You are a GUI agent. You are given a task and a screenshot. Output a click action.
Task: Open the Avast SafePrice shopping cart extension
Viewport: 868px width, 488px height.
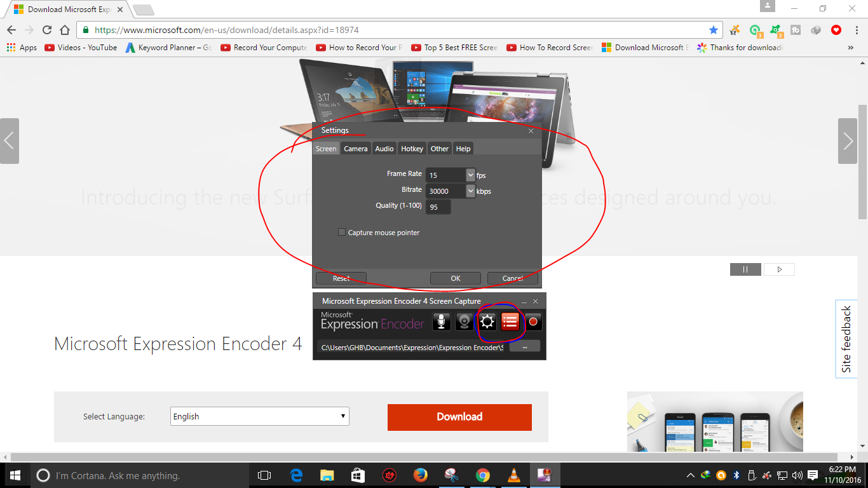(735, 30)
